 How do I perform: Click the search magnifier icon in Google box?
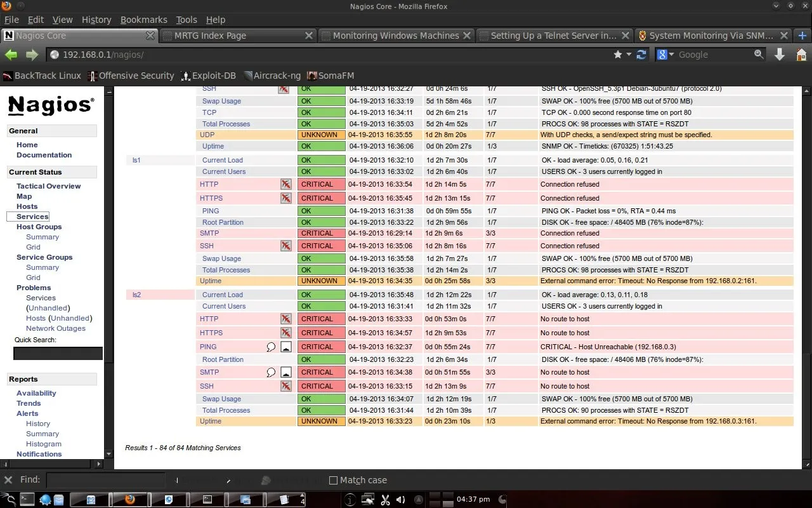click(759, 55)
